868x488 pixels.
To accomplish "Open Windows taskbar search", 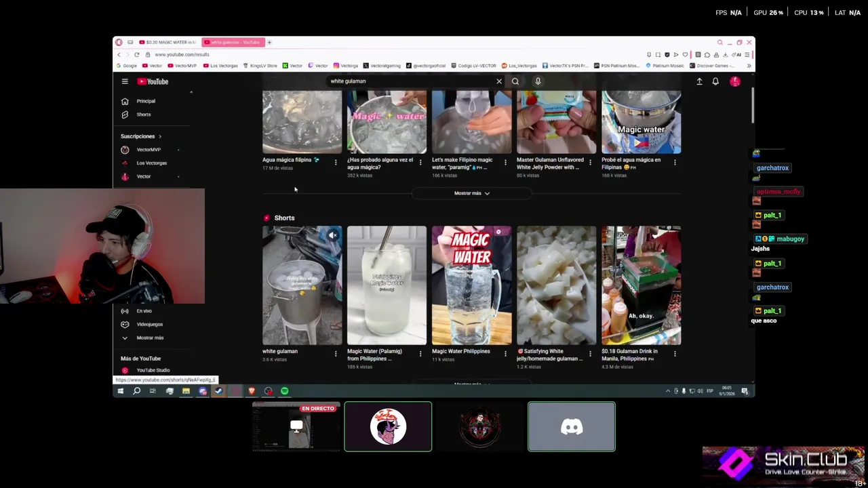I will tap(136, 391).
